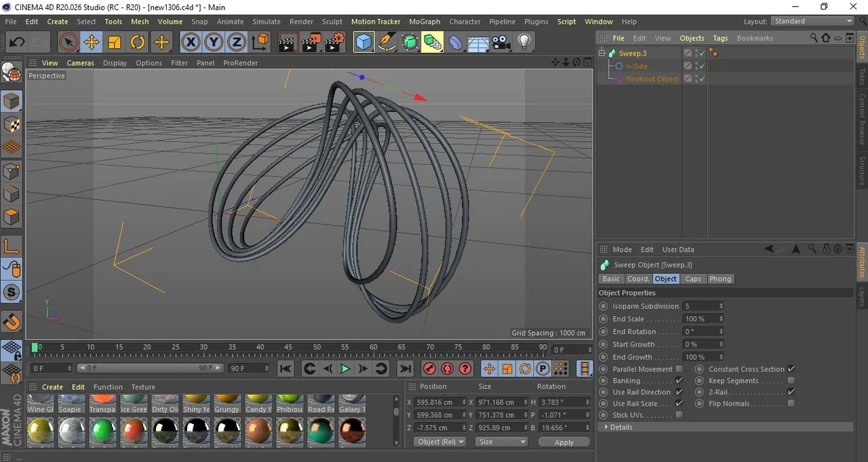Screen dimensions: 868x462
Task: Click the Make Editable icon
Action: (12, 73)
